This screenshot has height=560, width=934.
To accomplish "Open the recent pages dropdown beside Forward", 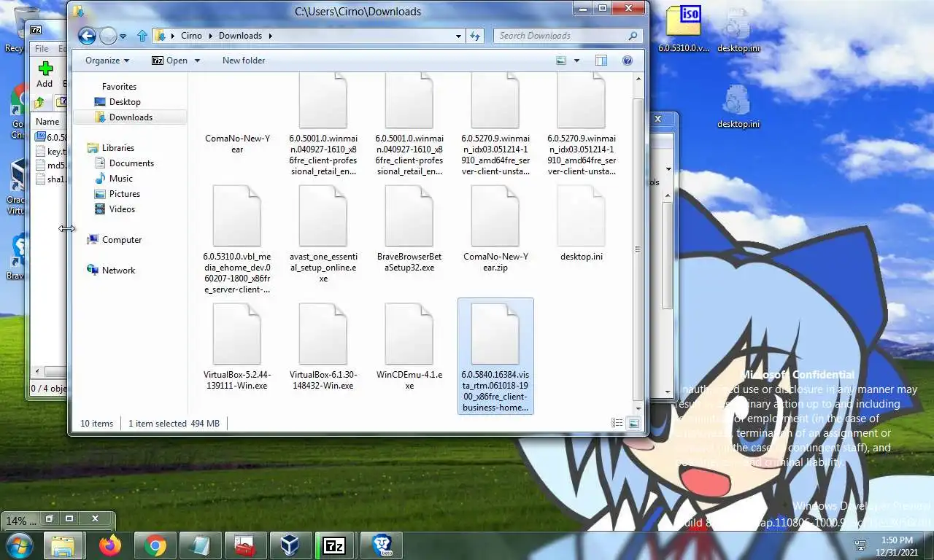I will tap(123, 36).
